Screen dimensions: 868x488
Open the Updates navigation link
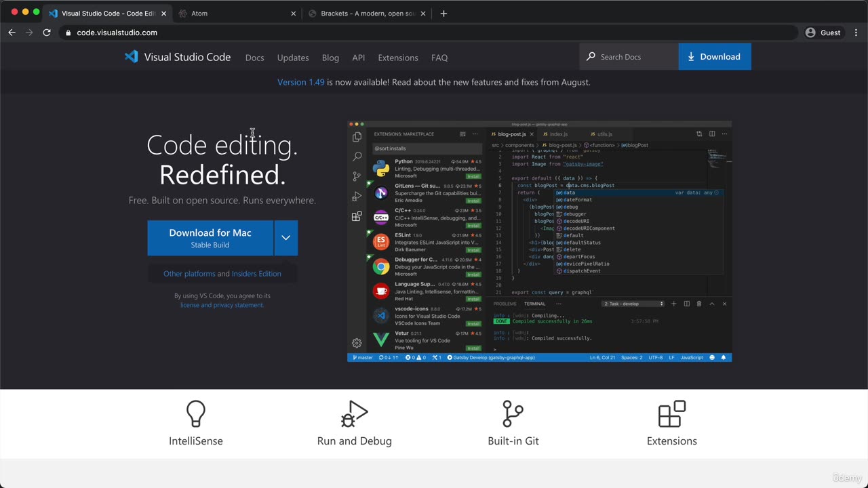293,58
